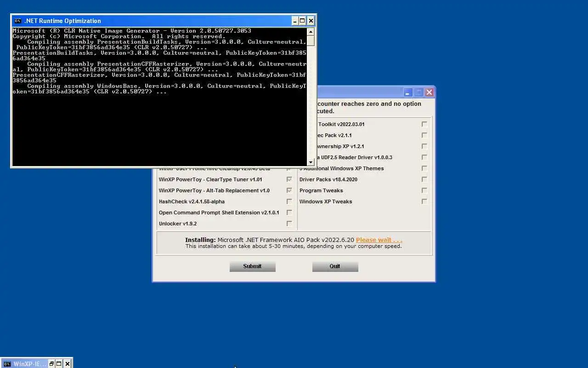This screenshot has width=588, height=368.
Task: Click console line 'Compiling assembly WindowsBase'
Action: click(167, 86)
